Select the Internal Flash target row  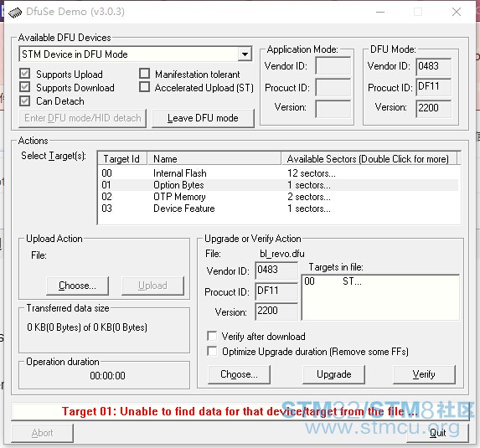point(279,173)
